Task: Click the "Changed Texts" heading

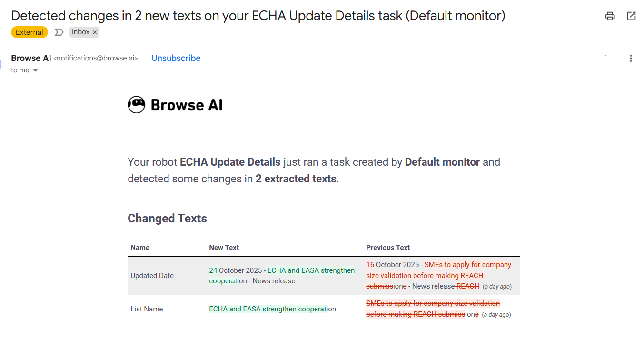Action: point(167,219)
